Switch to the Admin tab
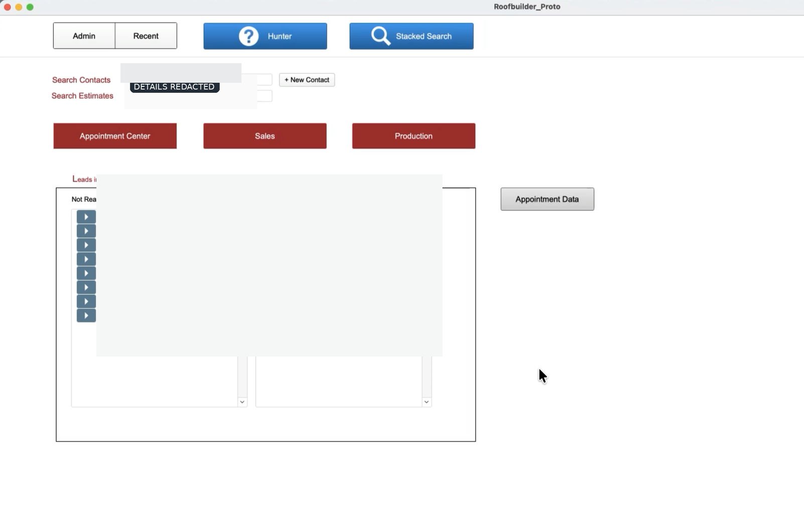Screen dimensions: 804x532 pos(84,36)
